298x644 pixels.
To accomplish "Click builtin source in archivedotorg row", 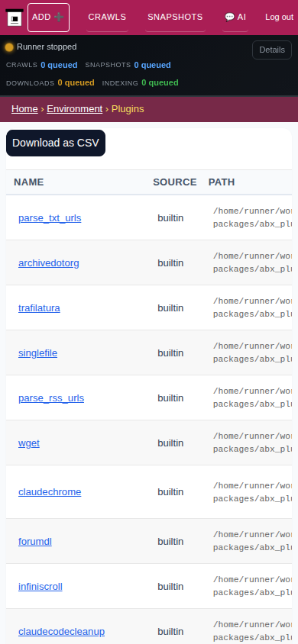I will (x=170, y=262).
